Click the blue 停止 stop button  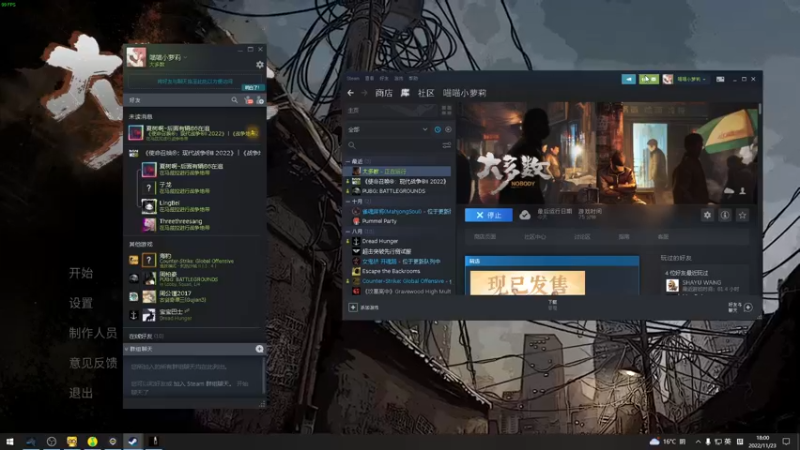488,215
